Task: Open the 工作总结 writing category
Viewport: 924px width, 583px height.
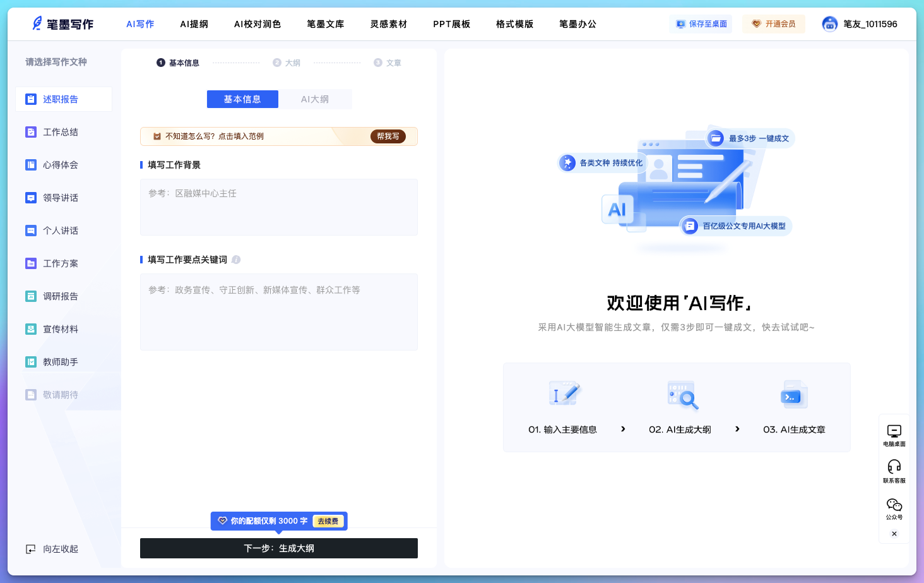Action: [x=31, y=132]
